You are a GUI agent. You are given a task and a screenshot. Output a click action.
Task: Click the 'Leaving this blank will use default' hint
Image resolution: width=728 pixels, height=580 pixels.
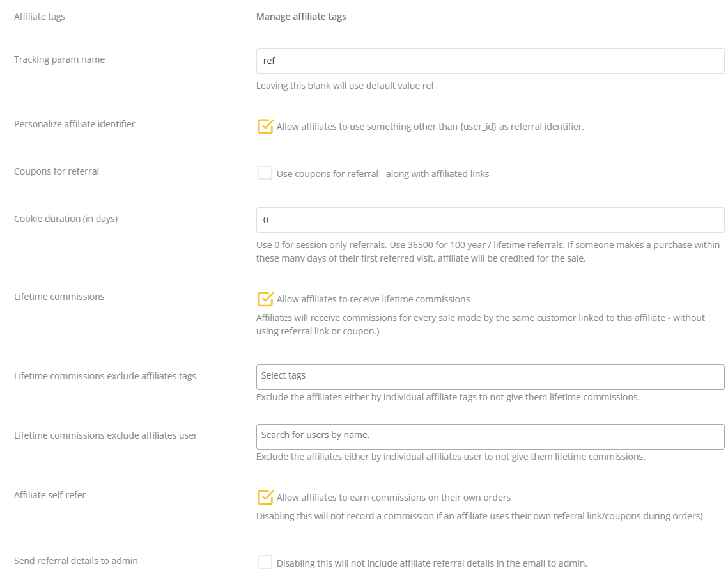345,86
